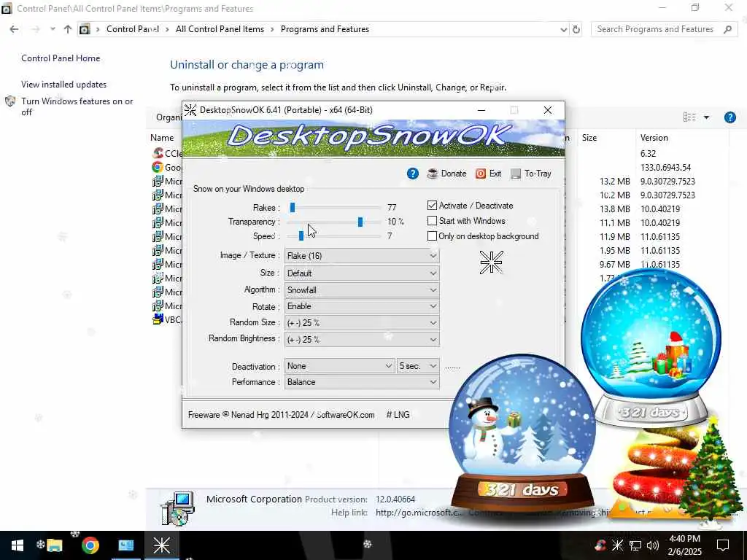Adjust the Transparency slider handle
This screenshot has height=560, width=747.
[x=360, y=222]
